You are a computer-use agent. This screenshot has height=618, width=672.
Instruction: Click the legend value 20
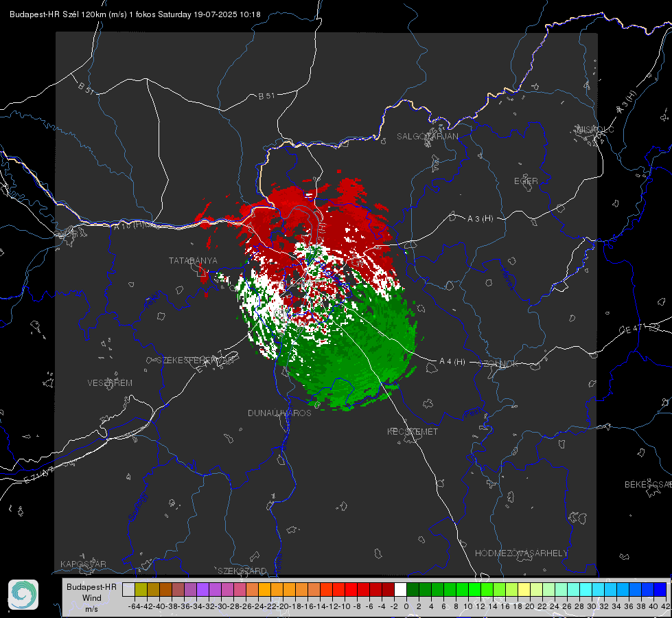pyautogui.click(x=530, y=606)
